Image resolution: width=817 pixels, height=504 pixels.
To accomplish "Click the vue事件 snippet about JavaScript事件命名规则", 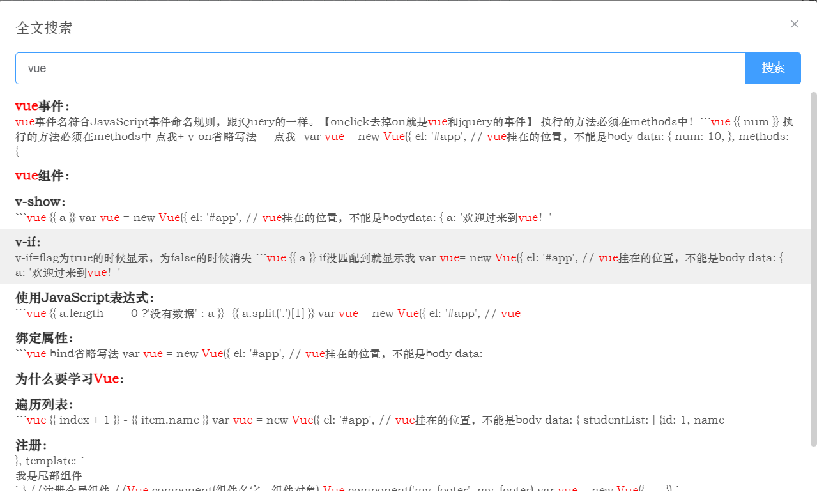I will (x=405, y=136).
